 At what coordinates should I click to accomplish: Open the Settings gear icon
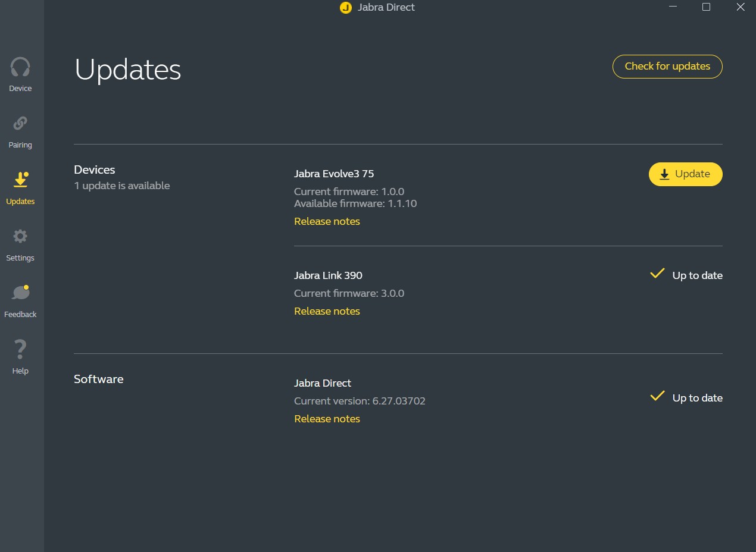pos(20,237)
